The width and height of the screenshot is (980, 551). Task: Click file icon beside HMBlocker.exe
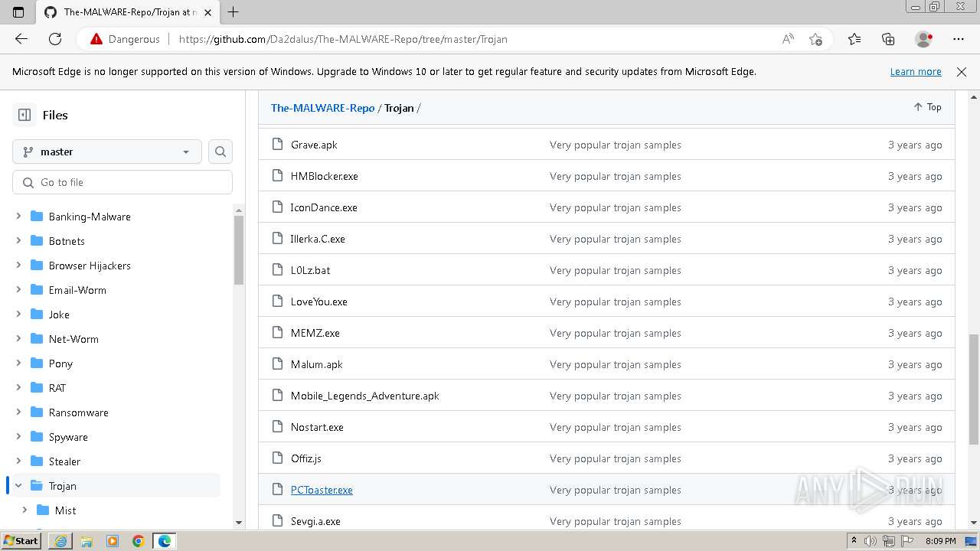click(x=278, y=176)
